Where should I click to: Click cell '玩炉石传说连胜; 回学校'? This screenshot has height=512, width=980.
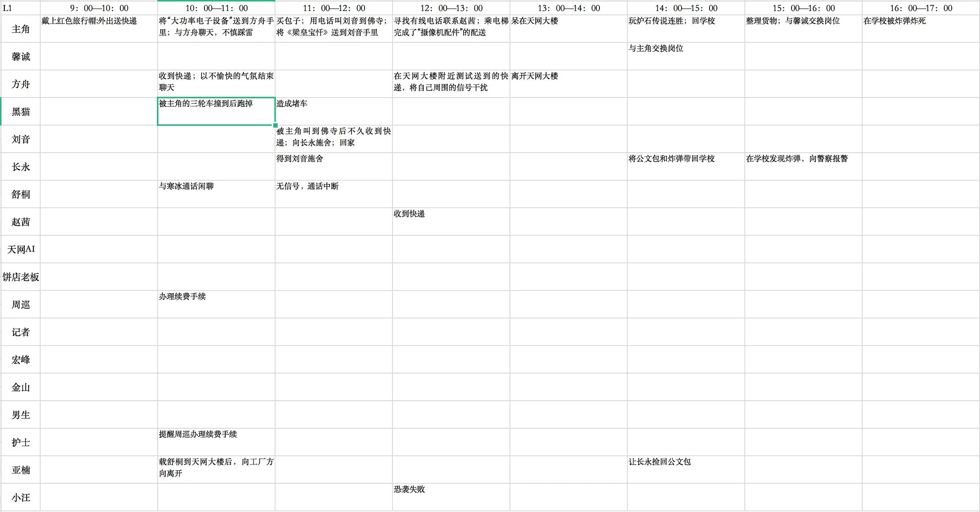coord(686,29)
